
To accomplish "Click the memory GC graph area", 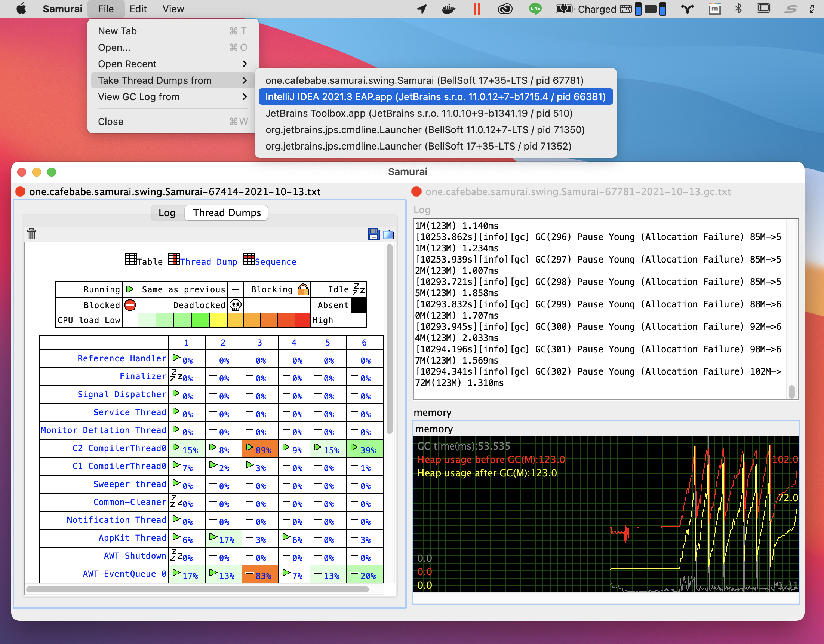I will [606, 514].
